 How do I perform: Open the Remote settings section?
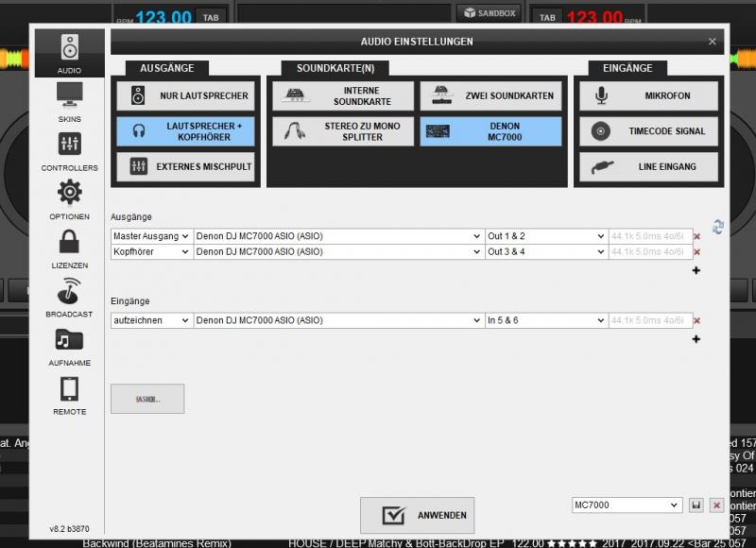[x=69, y=395]
